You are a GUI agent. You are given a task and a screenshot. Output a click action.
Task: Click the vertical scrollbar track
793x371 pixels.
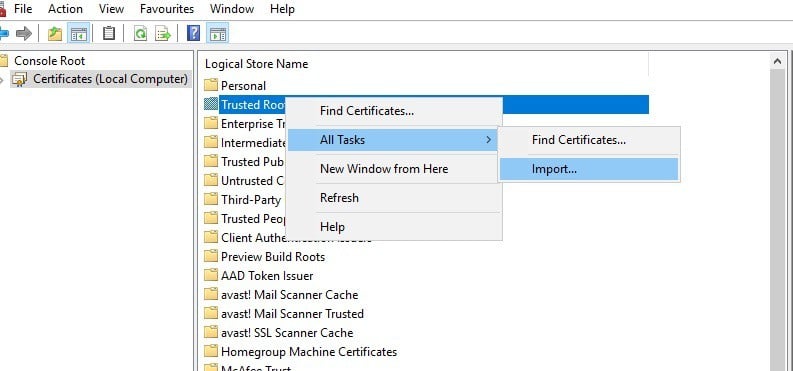[x=777, y=220]
